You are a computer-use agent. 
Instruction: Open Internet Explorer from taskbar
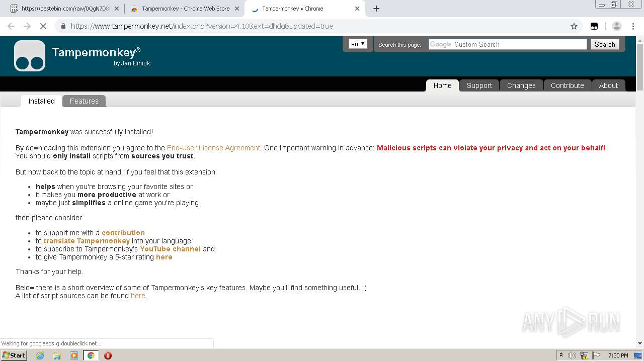coord(40,355)
